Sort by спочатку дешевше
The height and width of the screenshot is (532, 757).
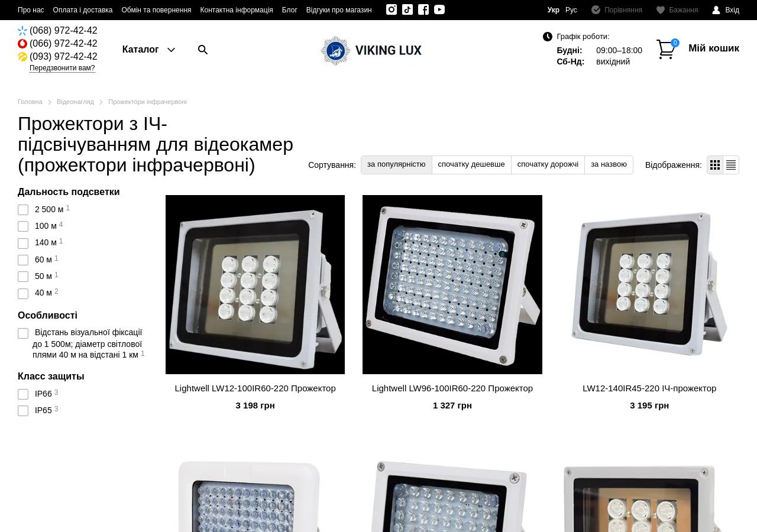pos(471,164)
